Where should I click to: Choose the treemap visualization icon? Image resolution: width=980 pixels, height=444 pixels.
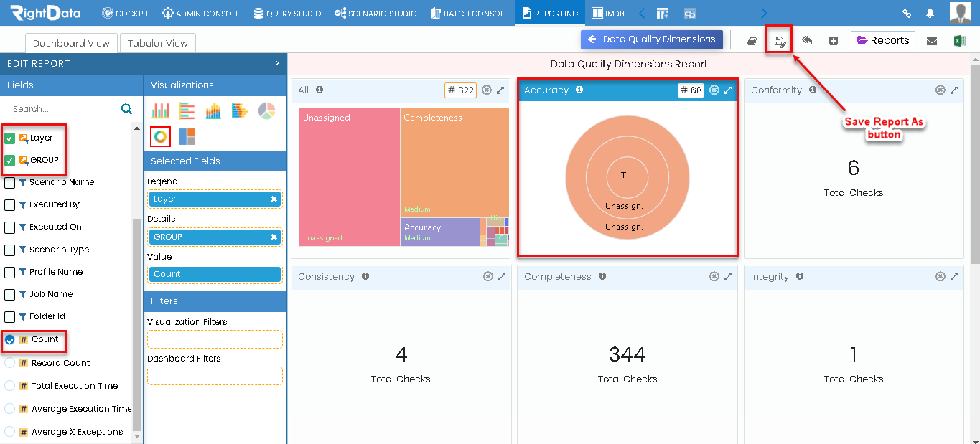tap(187, 136)
